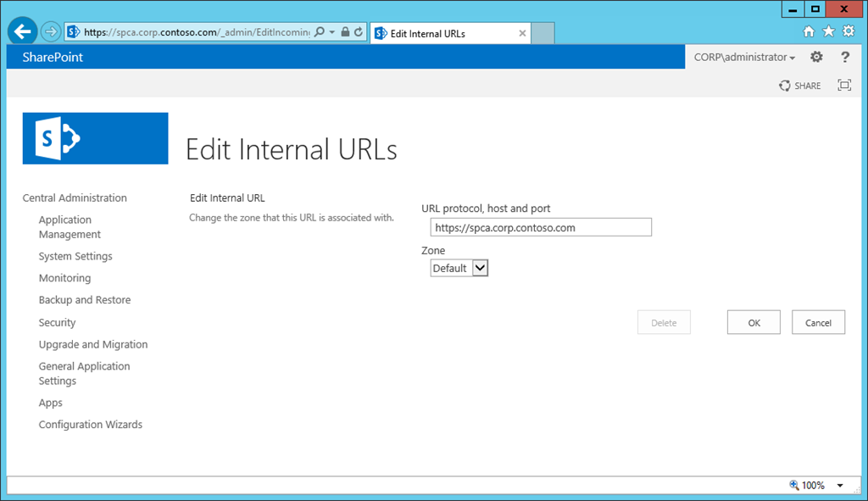Click the zoom level magnifier icon
Viewport: 868px width, 501px height.
point(793,485)
